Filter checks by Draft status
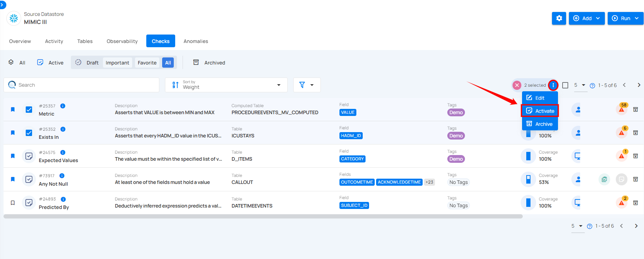Screen dimensions: 644x259 87,63
